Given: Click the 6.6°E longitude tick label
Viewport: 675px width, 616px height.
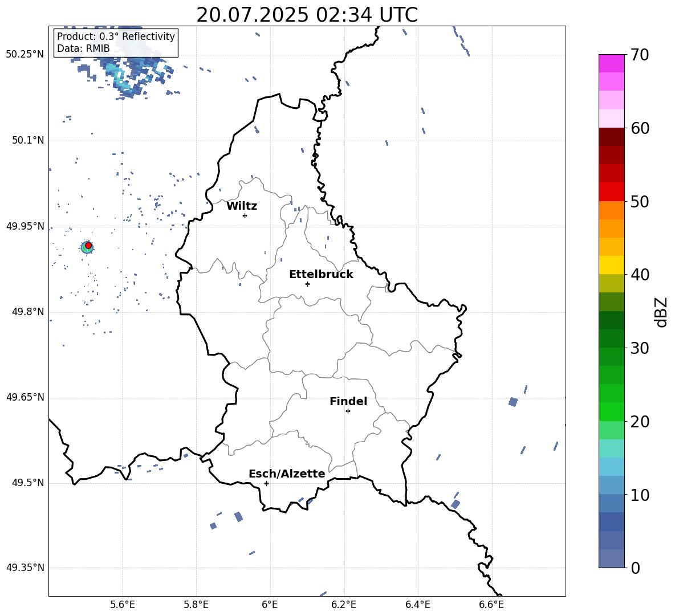Looking at the screenshot, I should (x=491, y=605).
